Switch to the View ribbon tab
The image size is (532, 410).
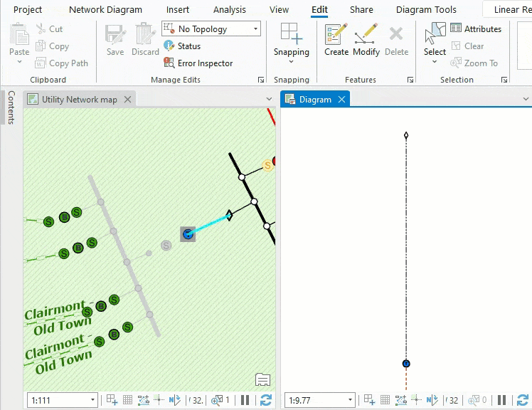(x=279, y=10)
